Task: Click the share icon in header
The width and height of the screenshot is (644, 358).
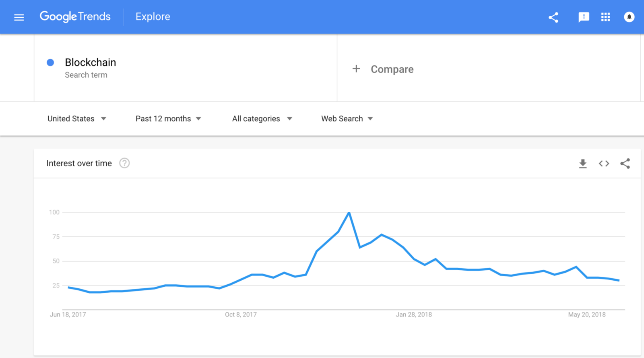Action: [553, 17]
